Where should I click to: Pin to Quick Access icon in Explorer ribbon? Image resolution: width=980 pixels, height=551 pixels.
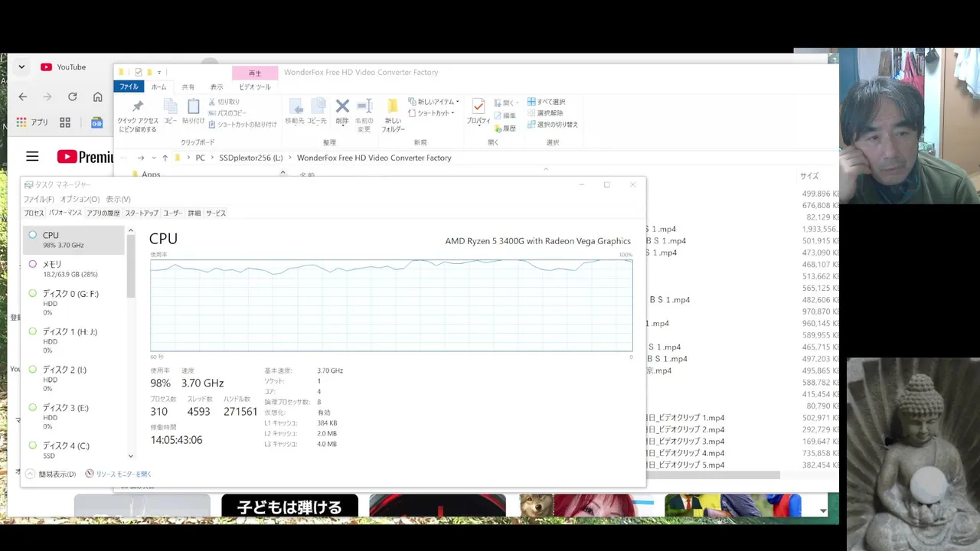[138, 107]
